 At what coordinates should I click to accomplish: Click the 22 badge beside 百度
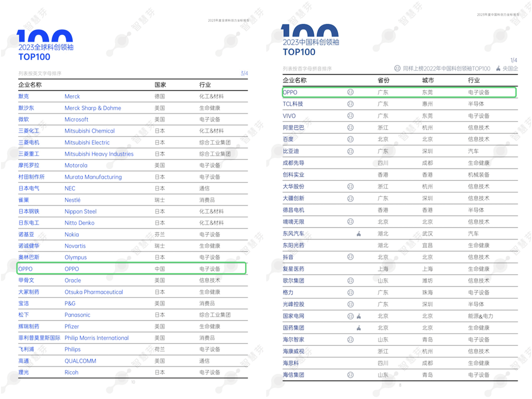[x=350, y=139]
